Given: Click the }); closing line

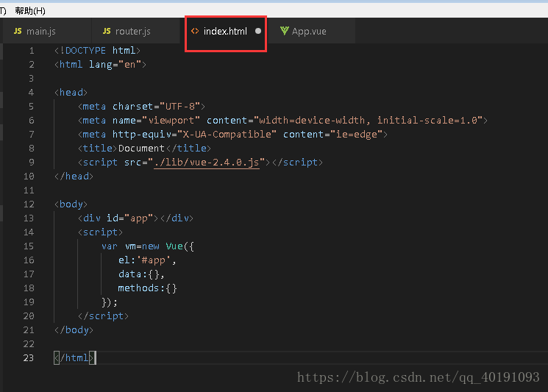Looking at the screenshot, I should [110, 302].
